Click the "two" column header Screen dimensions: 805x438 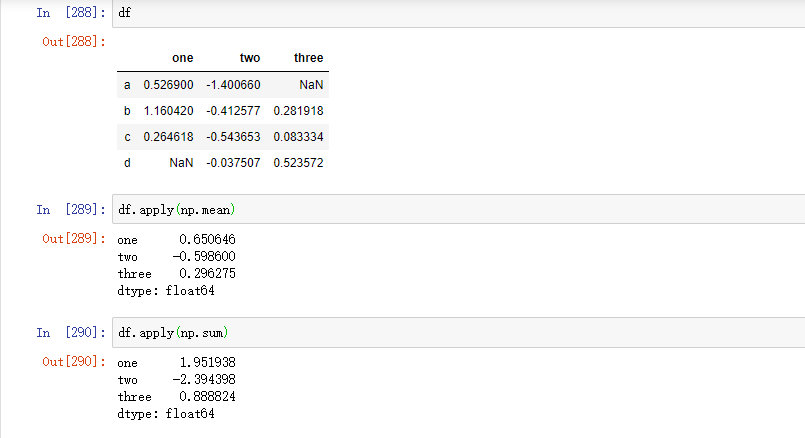(x=250, y=59)
